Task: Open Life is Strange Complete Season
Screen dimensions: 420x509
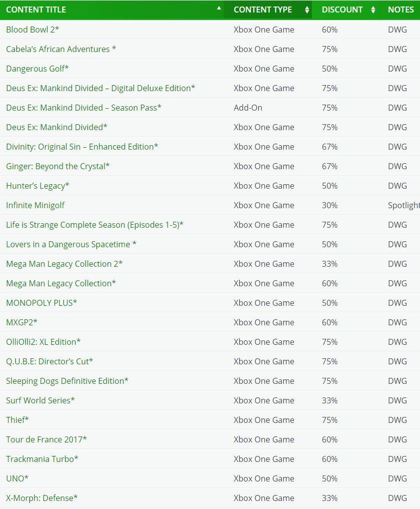Action: pos(95,225)
